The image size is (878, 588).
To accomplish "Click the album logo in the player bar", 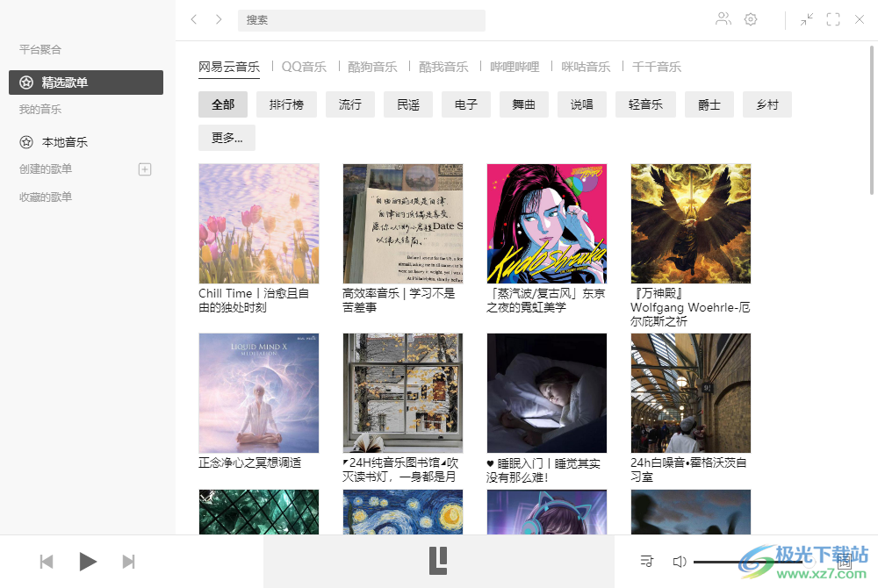I will (438, 561).
